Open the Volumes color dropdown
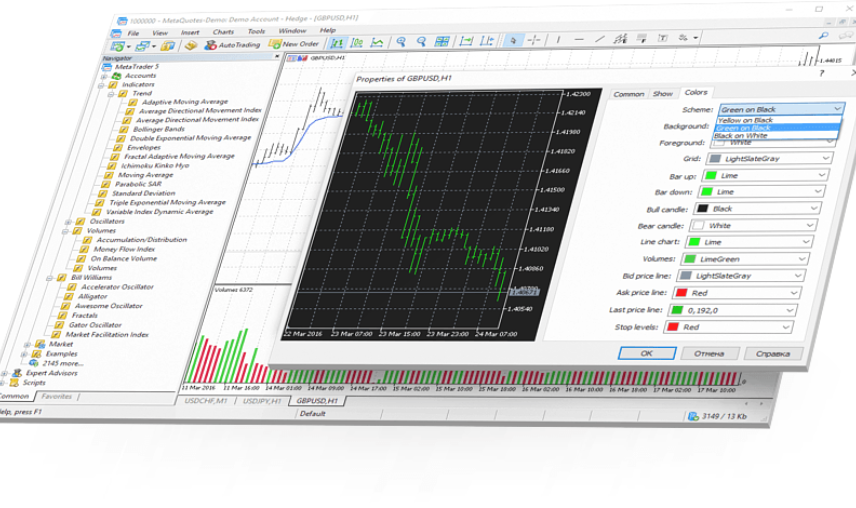 click(x=745, y=259)
